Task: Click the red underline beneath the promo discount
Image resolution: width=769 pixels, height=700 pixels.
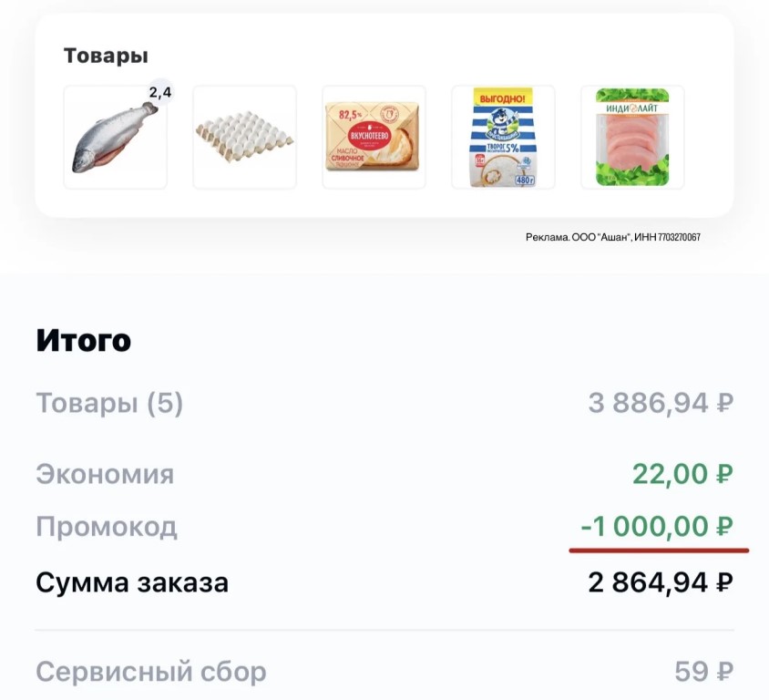Action: click(659, 551)
